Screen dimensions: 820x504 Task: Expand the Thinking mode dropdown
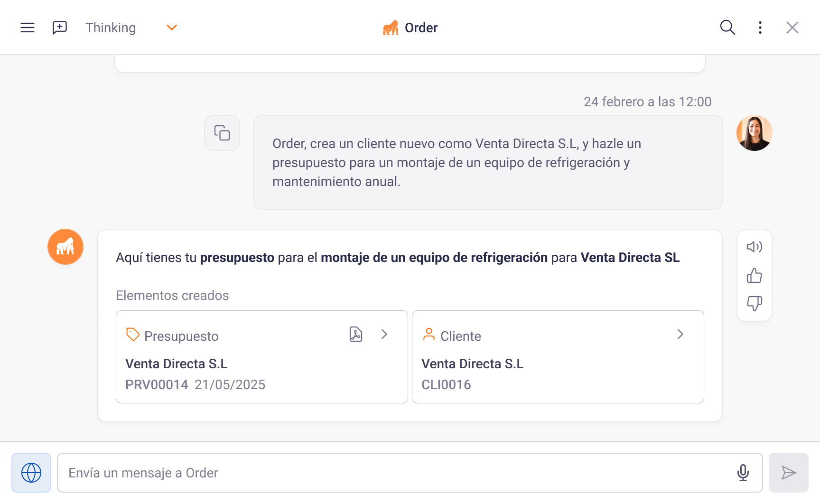coord(171,28)
